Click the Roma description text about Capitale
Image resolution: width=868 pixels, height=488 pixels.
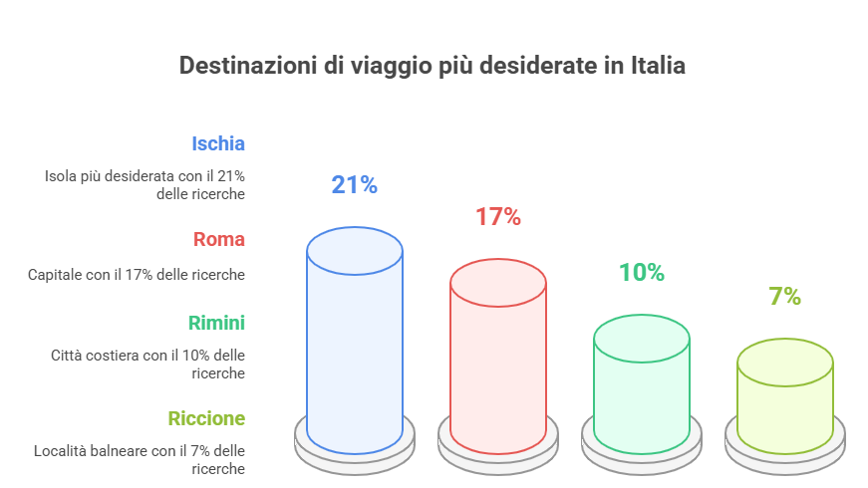click(x=137, y=274)
